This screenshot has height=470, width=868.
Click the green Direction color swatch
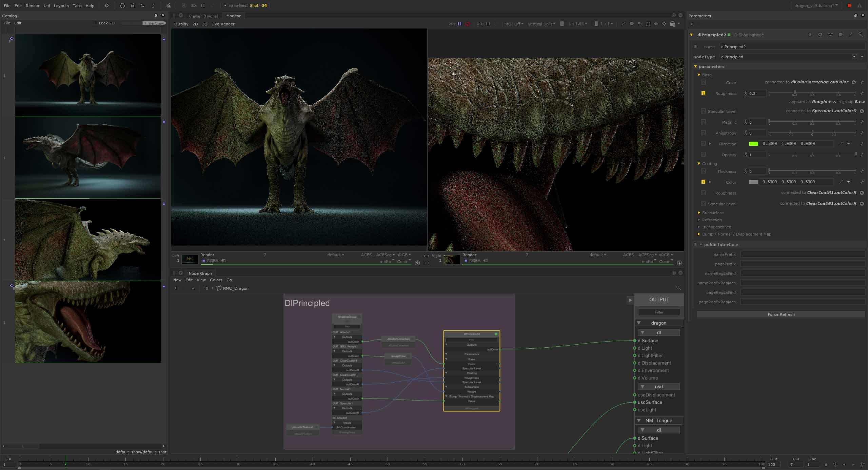click(x=753, y=144)
